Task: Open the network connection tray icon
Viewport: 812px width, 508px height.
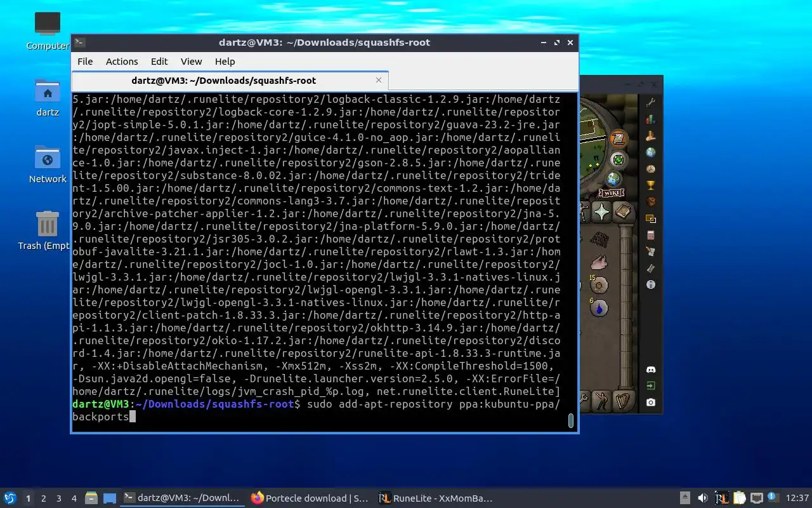Action: tap(757, 498)
